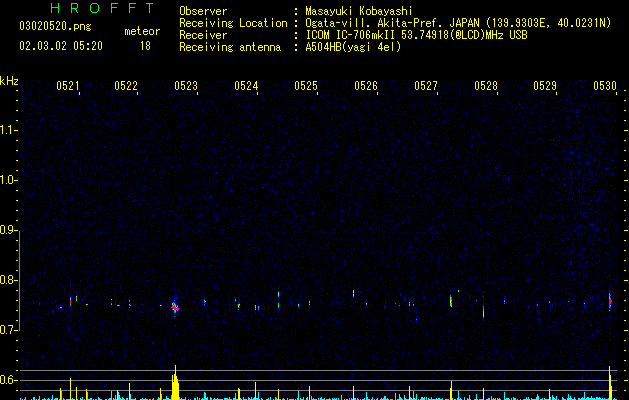This screenshot has width=629, height=400.
Task: Click the 0530 time marker
Action: click(x=605, y=86)
